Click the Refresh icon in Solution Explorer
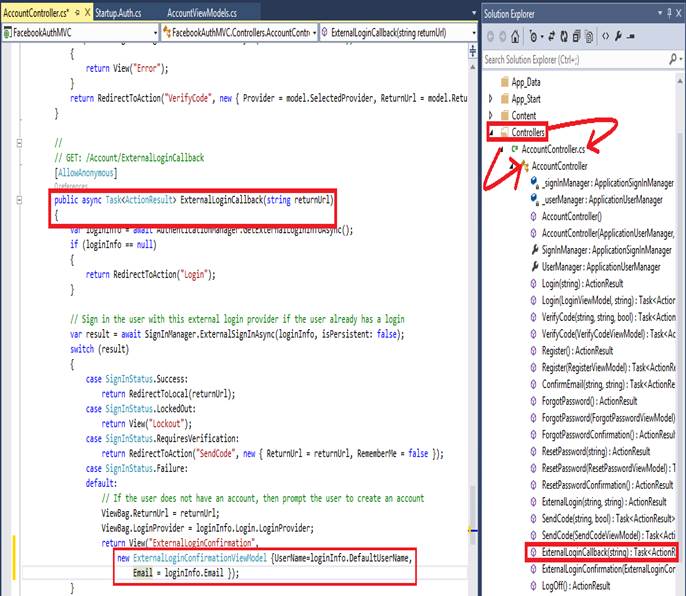 [x=563, y=37]
